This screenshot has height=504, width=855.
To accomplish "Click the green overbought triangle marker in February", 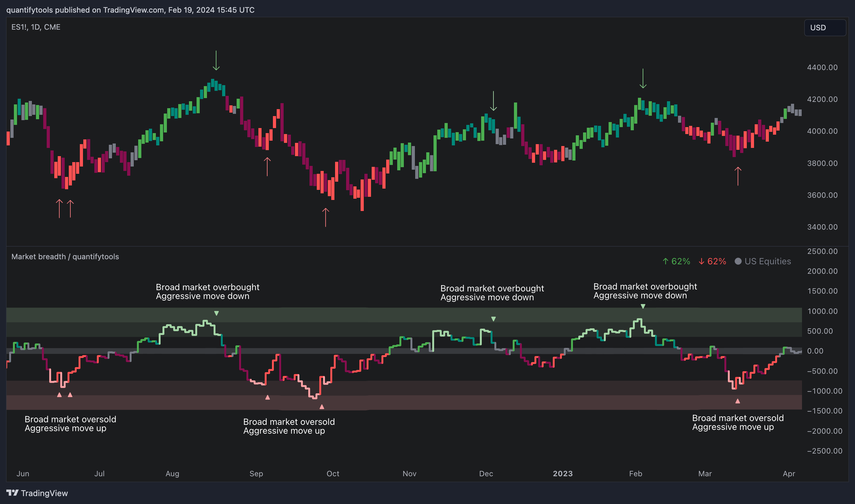I will point(643,306).
